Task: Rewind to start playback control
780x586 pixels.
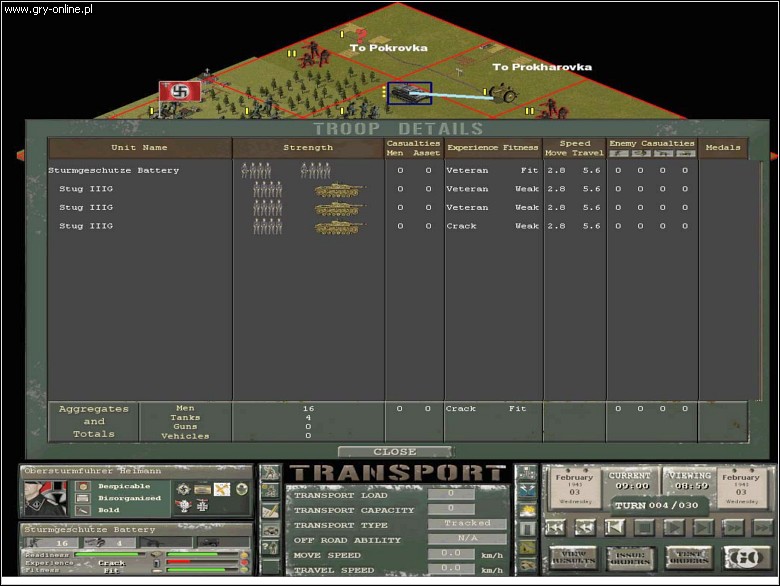Action: 555,527
